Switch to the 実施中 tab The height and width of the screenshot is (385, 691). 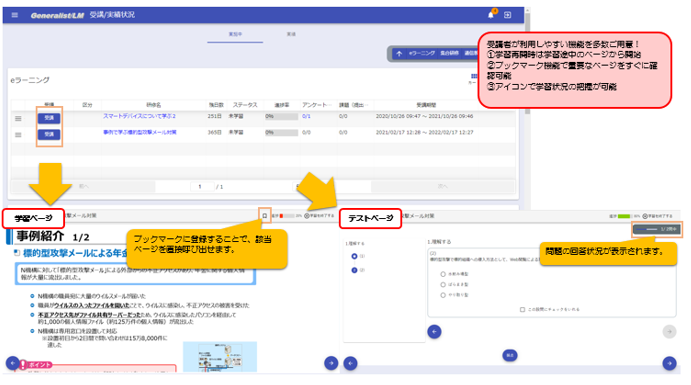click(x=235, y=34)
